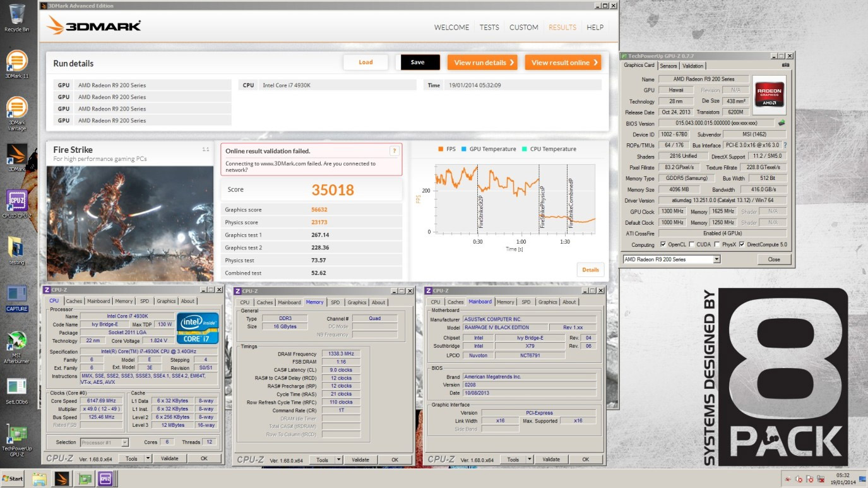
Task: Switch to GPU-Z via its taskbar icon
Action: click(x=84, y=479)
